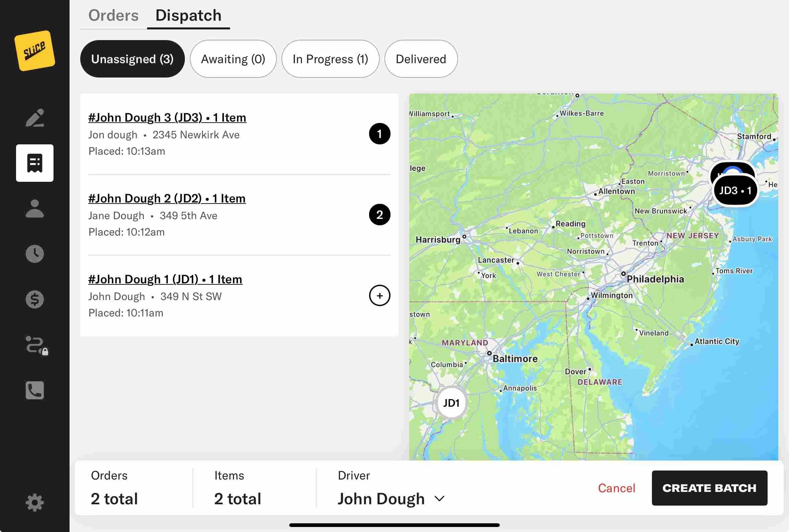Select the orders receipt icon in sidebar
Image resolution: width=789 pixels, height=532 pixels.
[x=35, y=163]
